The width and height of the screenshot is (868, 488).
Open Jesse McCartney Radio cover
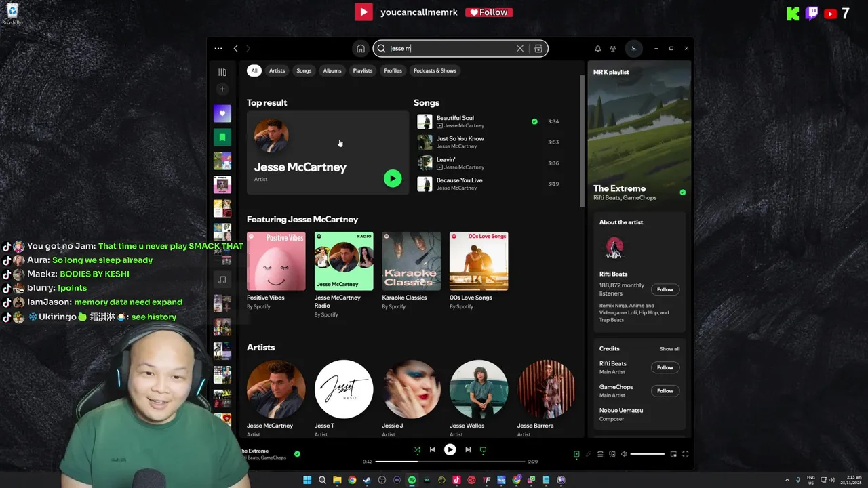coord(344,261)
